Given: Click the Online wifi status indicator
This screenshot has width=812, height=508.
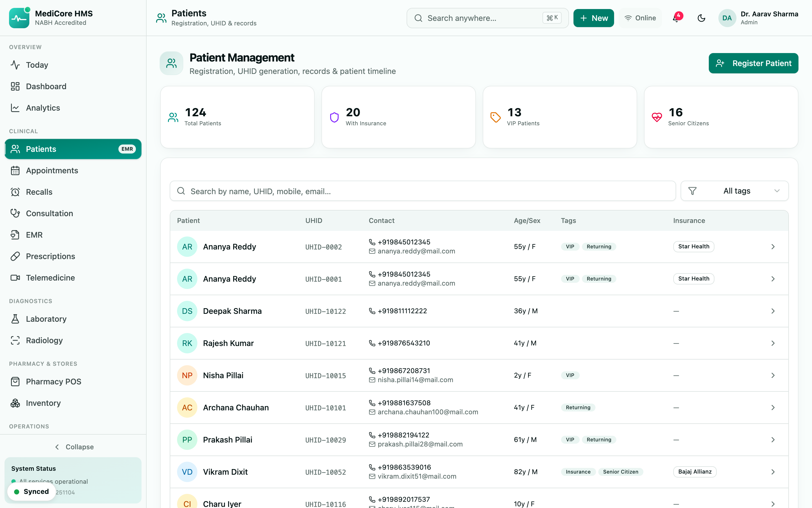Looking at the screenshot, I should click(x=640, y=18).
